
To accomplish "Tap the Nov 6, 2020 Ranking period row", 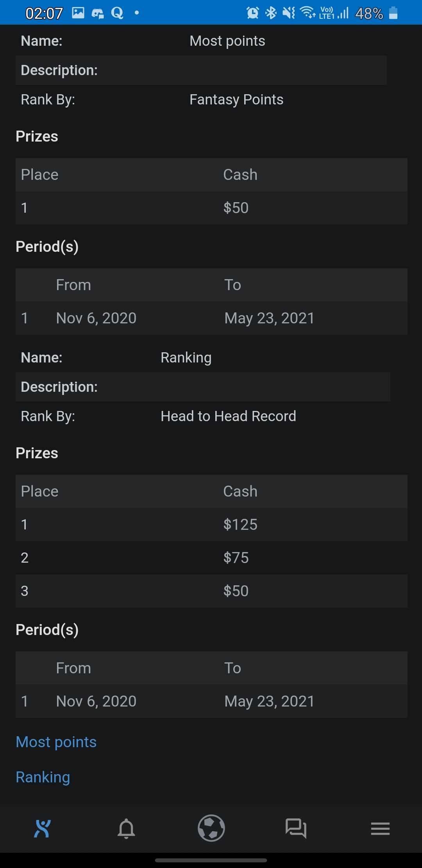I will click(x=211, y=701).
